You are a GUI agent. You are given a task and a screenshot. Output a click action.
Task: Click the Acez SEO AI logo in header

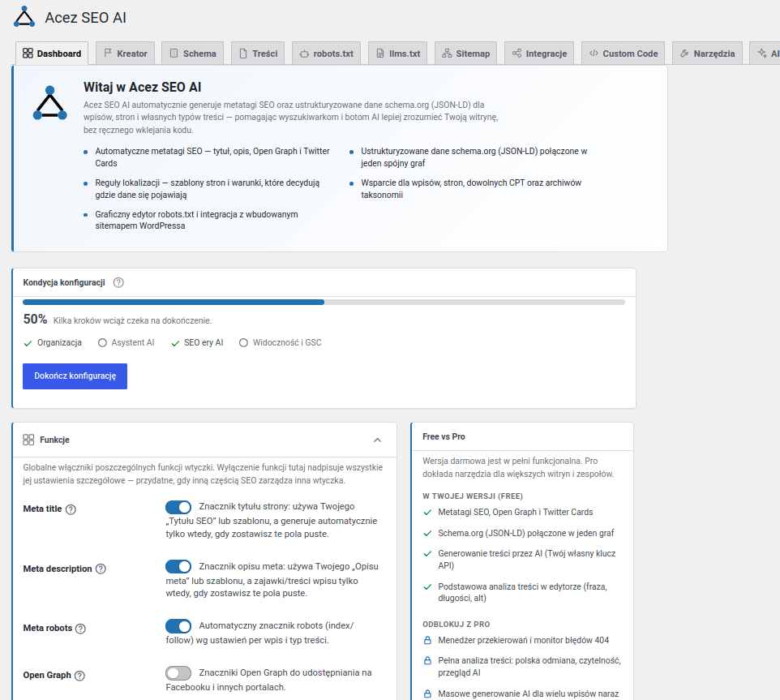pyautogui.click(x=24, y=17)
